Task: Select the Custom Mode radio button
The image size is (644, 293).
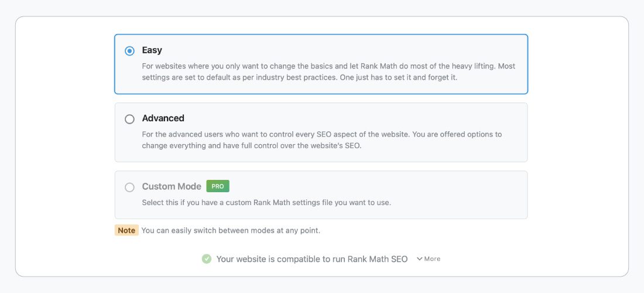Action: pyautogui.click(x=129, y=188)
